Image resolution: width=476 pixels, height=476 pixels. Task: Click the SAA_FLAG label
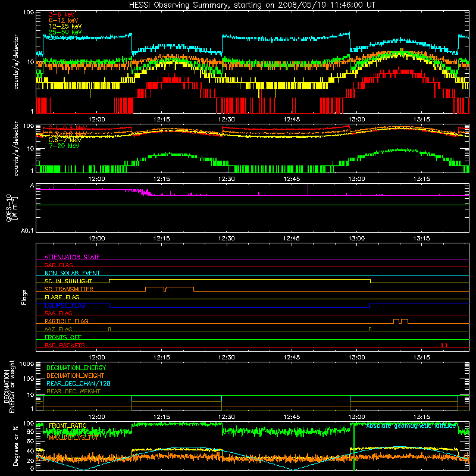[x=58, y=313]
